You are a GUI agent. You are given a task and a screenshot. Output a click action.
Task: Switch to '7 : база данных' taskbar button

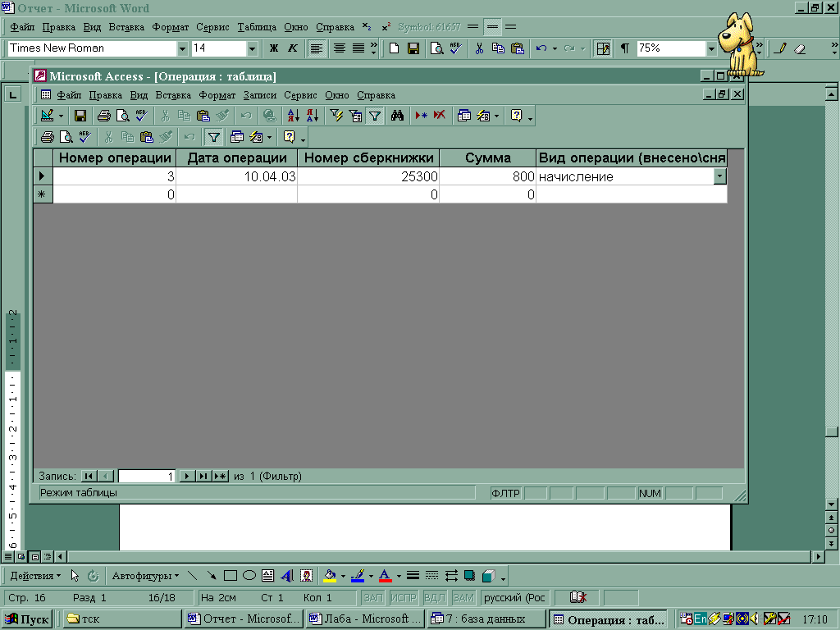tap(486, 619)
